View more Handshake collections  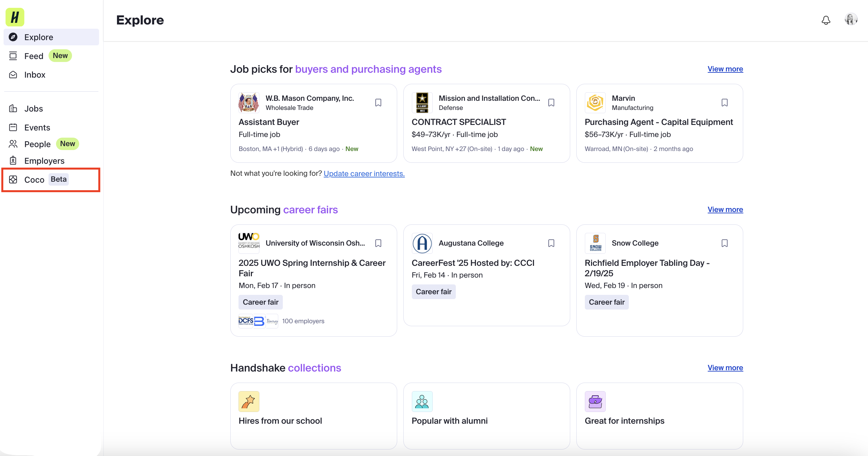coord(725,368)
